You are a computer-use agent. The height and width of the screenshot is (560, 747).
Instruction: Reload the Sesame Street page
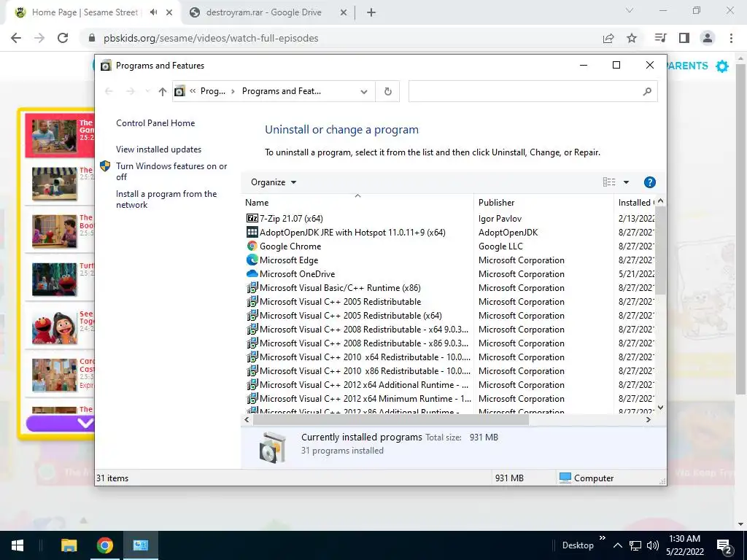click(x=63, y=38)
